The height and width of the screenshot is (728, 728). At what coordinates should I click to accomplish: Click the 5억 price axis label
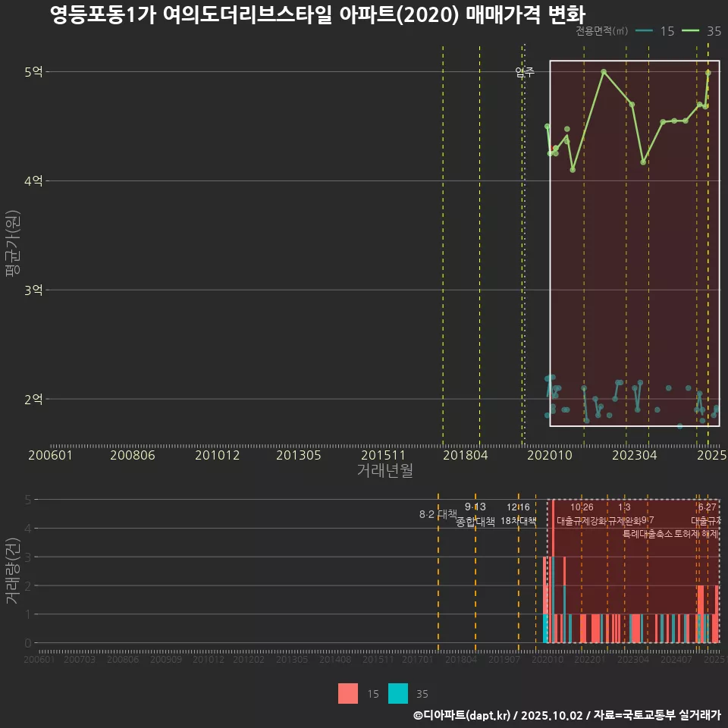pyautogui.click(x=33, y=72)
